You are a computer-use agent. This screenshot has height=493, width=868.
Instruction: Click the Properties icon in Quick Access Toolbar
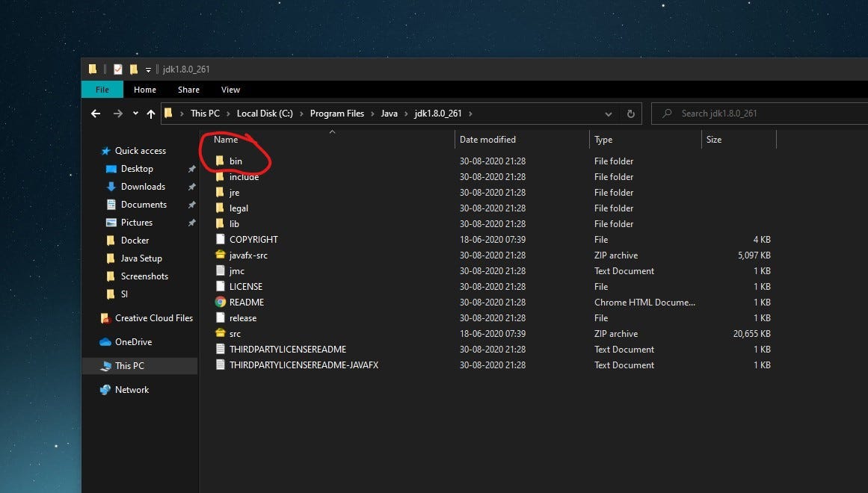tap(117, 68)
